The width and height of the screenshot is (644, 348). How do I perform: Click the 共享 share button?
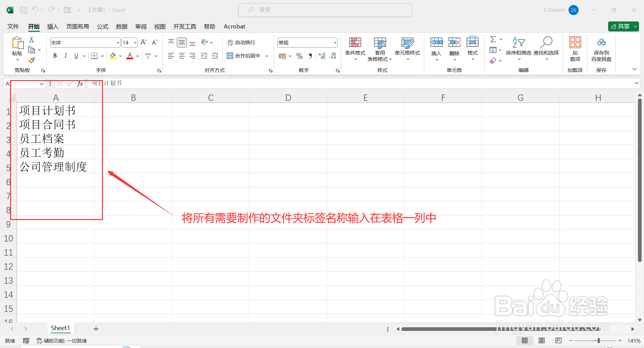point(622,26)
